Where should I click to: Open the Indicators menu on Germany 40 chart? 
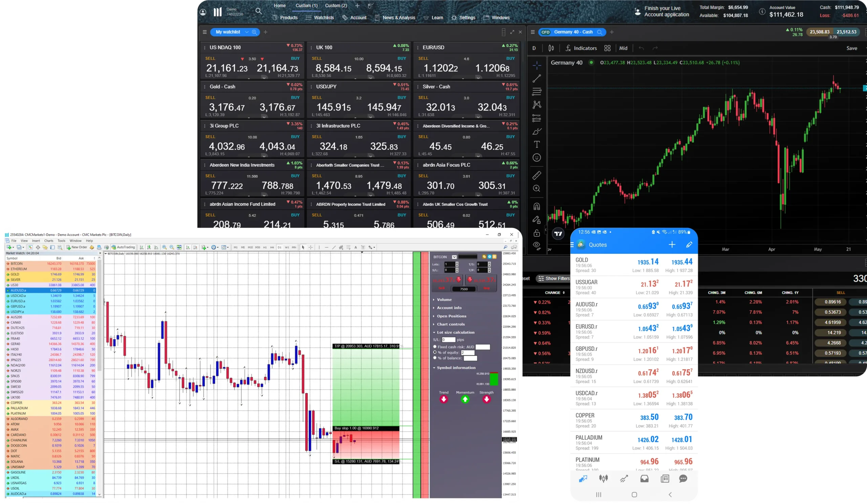[581, 48]
